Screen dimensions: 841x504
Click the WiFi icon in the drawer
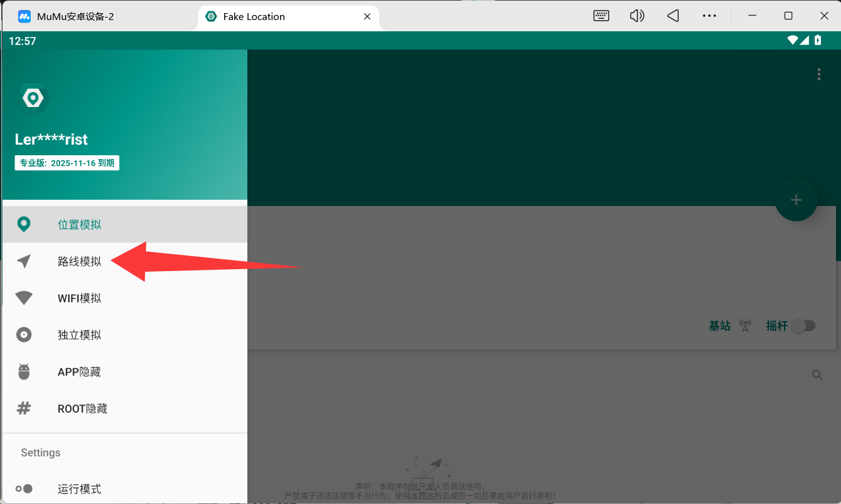coord(24,298)
